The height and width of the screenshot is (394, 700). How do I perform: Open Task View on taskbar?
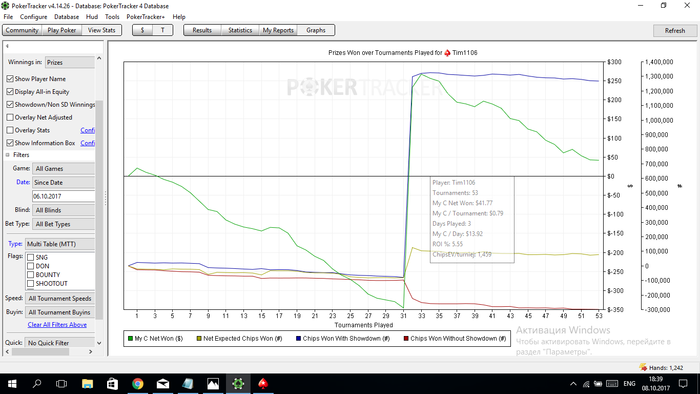click(62, 384)
